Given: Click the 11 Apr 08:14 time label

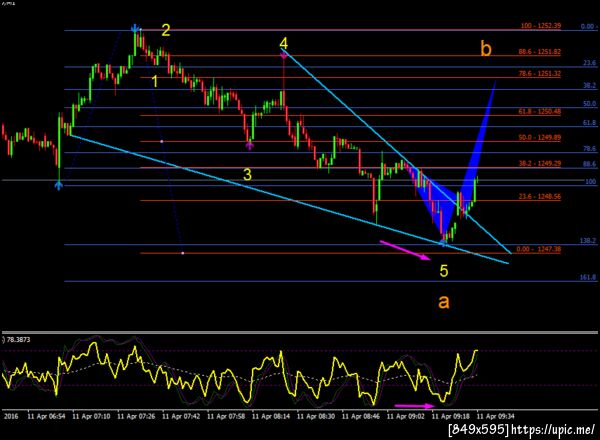Looking at the screenshot, I should 271,416.
